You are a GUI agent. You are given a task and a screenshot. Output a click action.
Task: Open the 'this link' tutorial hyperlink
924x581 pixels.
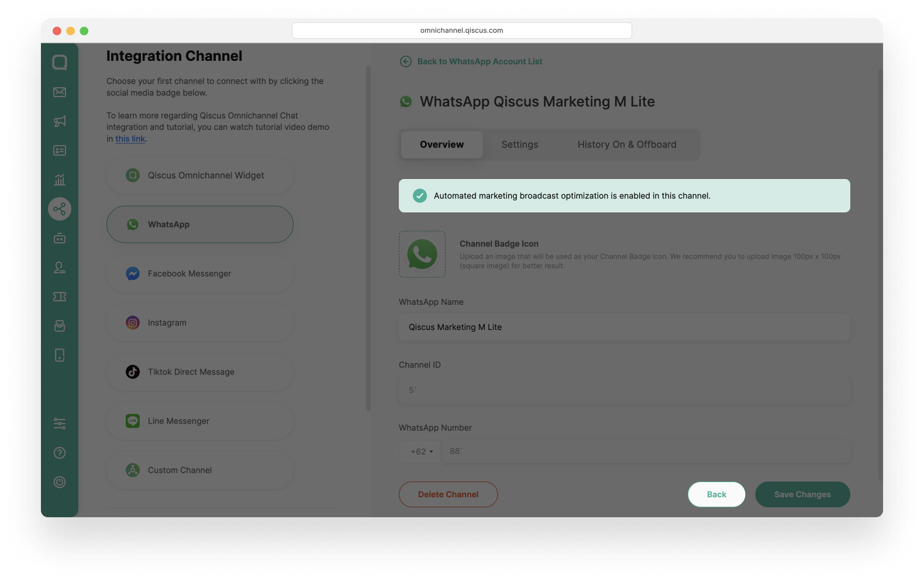pos(130,139)
